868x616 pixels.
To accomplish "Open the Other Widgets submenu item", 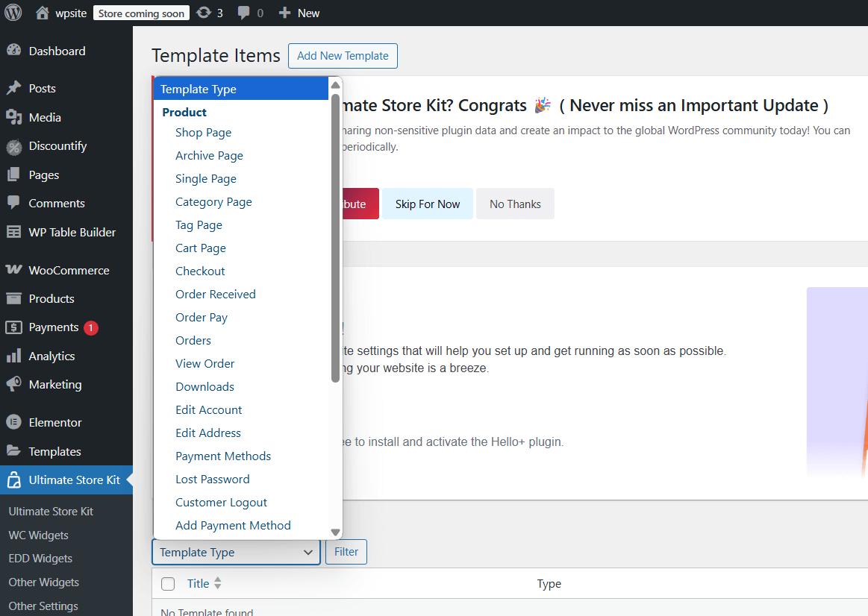I will (x=44, y=582).
